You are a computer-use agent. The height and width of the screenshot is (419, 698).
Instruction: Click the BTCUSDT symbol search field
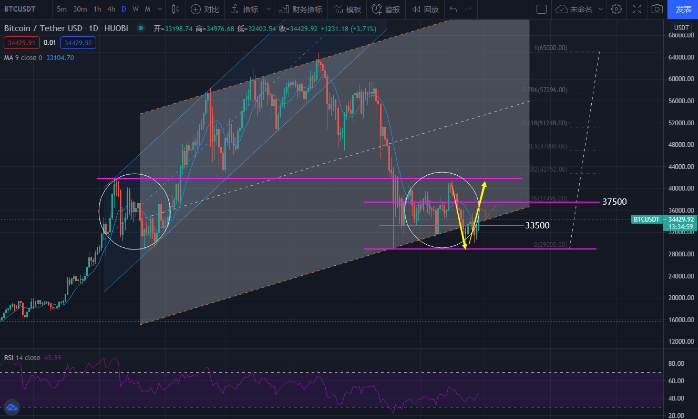tap(22, 9)
